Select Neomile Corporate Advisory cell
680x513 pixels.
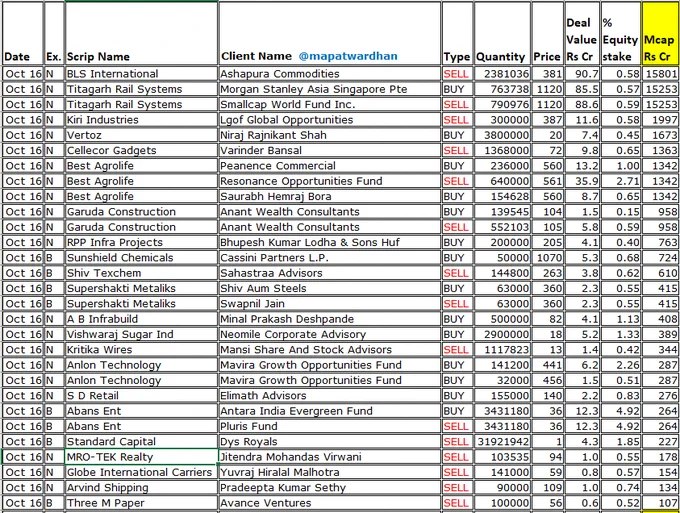pyautogui.click(x=330, y=334)
